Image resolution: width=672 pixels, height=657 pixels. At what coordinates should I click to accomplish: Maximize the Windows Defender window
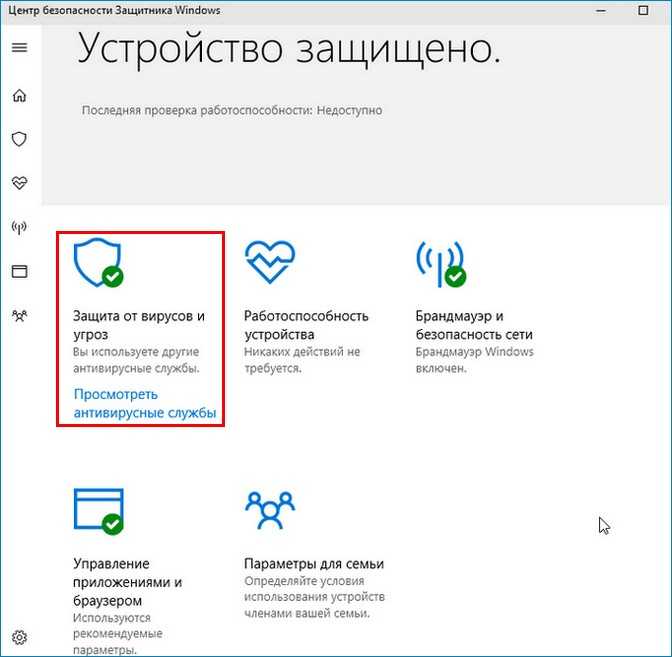[x=643, y=10]
